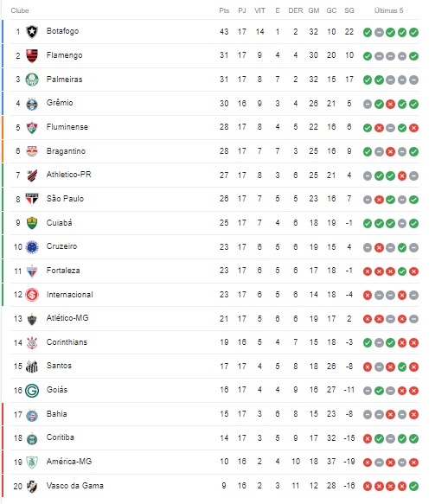Click the Botafogo club crest

32,31
